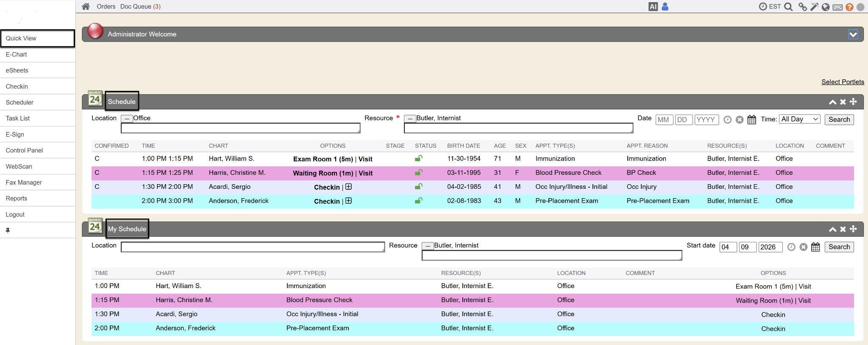Expand the Administrator Welcome panel chevron
Image resolution: width=868 pixels, height=345 pixels.
(853, 34)
